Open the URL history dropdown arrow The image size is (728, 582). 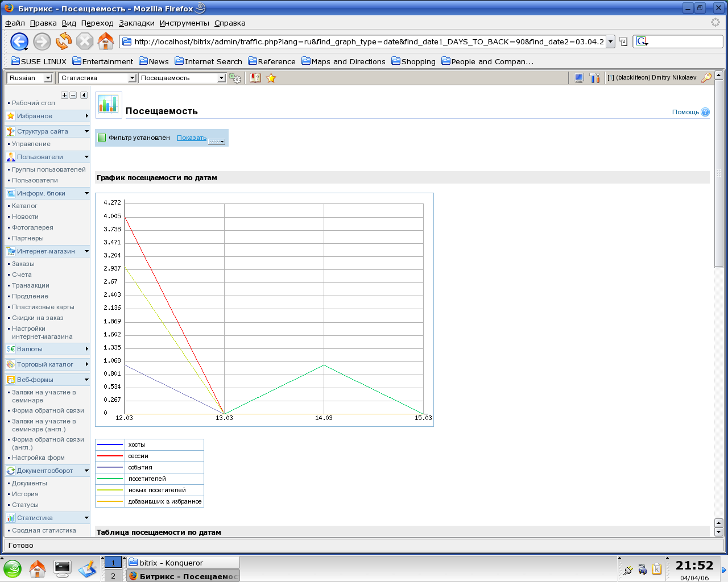point(611,41)
